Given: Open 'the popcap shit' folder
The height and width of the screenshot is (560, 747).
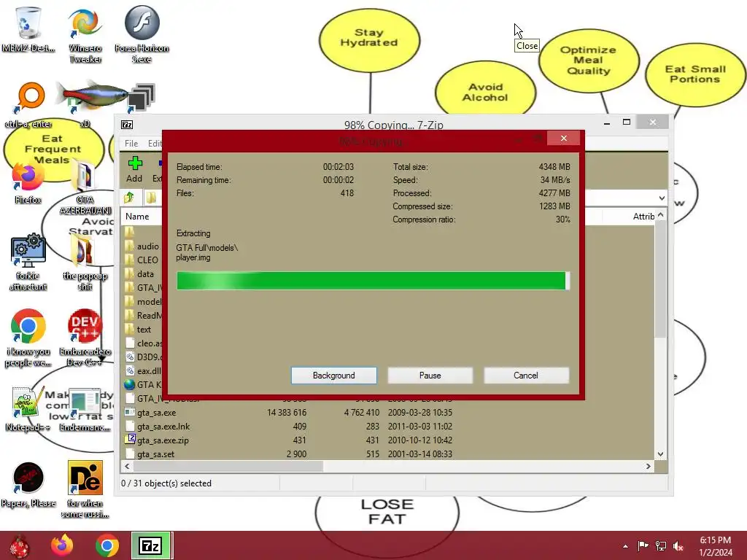Looking at the screenshot, I should click(85, 262).
